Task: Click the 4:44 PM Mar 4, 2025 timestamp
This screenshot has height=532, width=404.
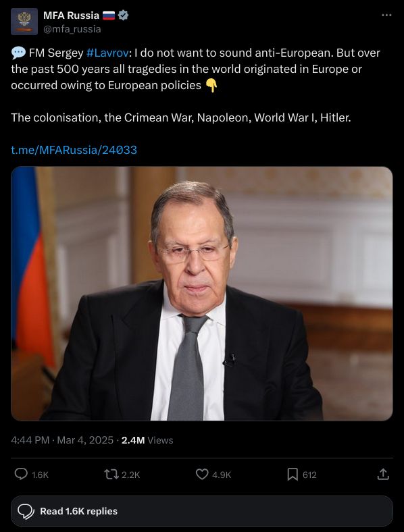Action: 62,440
